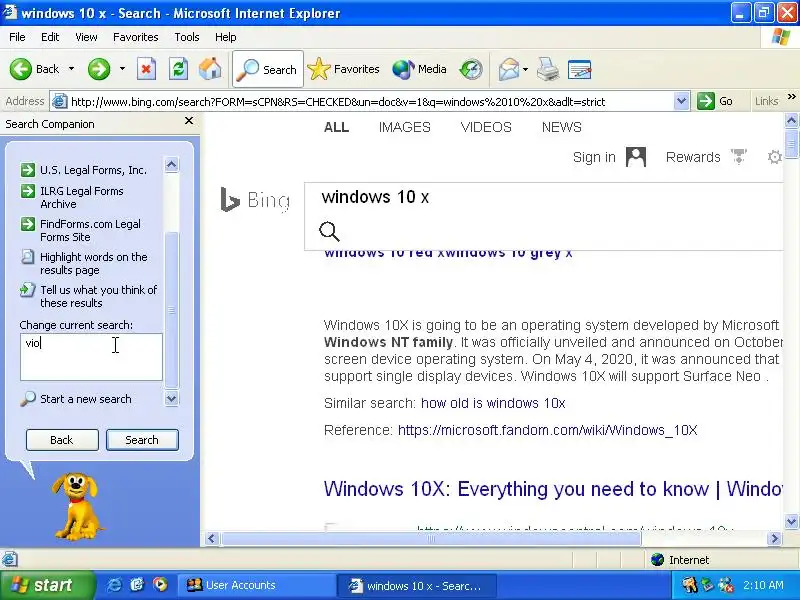Screen dimensions: 800x600
Task: Launch Windows Media Player from Quick Launch
Action: [160, 585]
